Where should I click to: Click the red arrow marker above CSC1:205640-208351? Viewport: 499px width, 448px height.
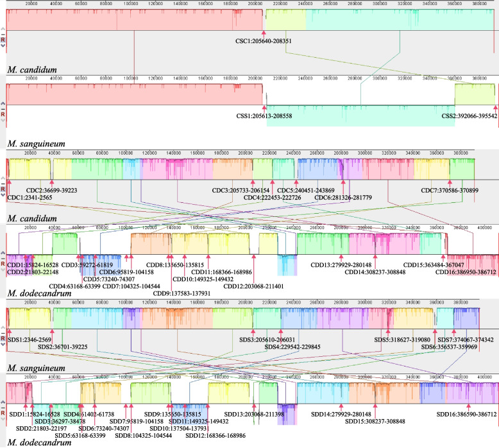[264, 33]
